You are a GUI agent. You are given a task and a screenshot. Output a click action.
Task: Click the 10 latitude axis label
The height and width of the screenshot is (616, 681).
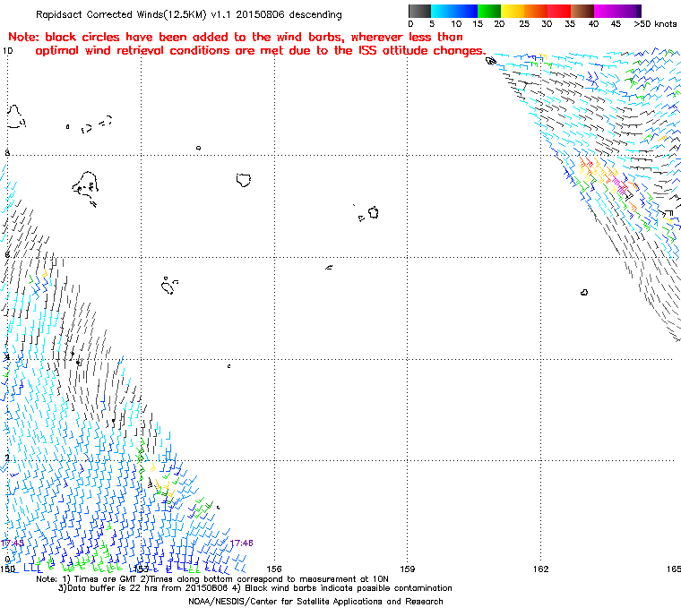click(x=7, y=51)
